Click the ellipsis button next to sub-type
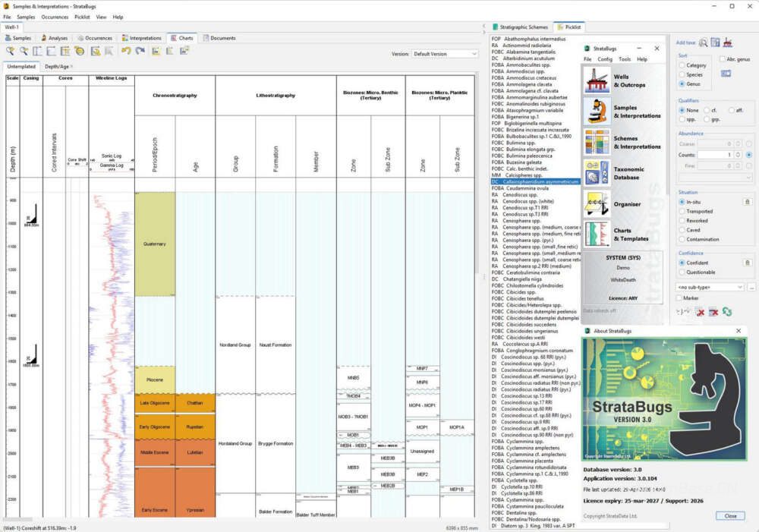759x532 pixels. pyautogui.click(x=751, y=287)
